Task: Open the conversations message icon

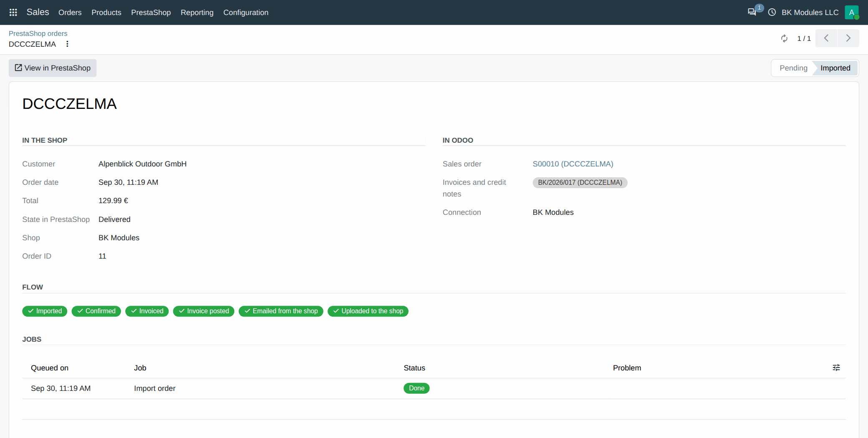Action: point(752,12)
